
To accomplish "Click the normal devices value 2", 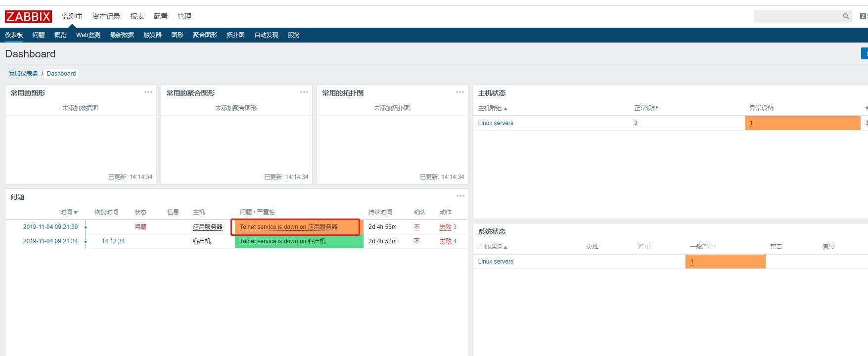I will pyautogui.click(x=636, y=123).
